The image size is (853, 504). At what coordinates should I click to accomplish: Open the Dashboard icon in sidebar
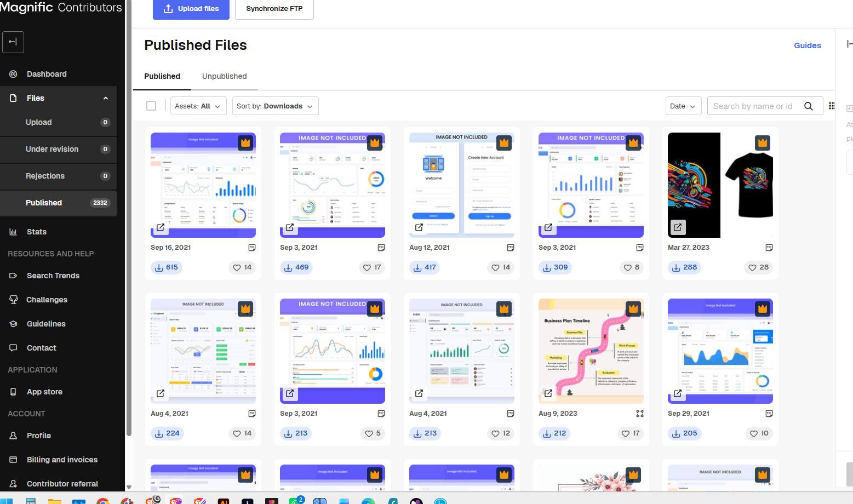pyautogui.click(x=13, y=74)
